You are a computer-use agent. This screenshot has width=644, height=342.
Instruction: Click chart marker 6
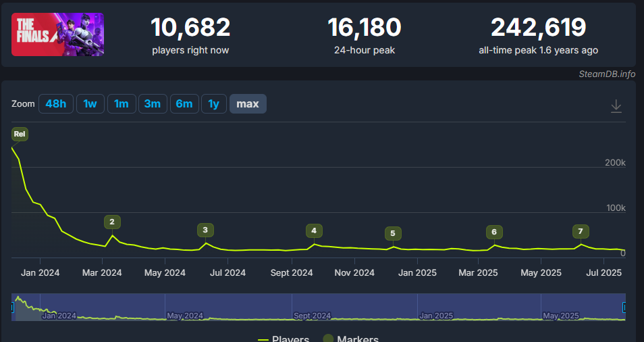pyautogui.click(x=494, y=233)
